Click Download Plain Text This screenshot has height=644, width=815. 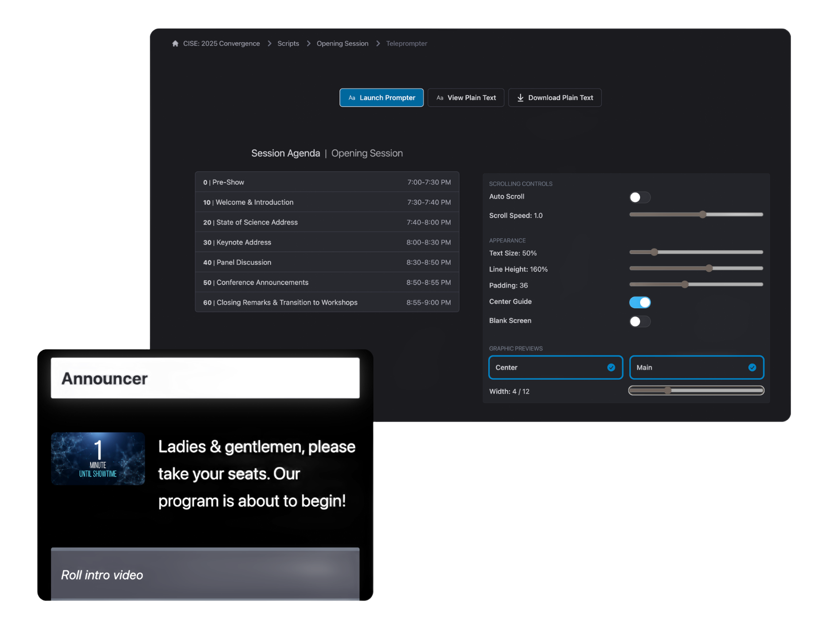pos(555,98)
